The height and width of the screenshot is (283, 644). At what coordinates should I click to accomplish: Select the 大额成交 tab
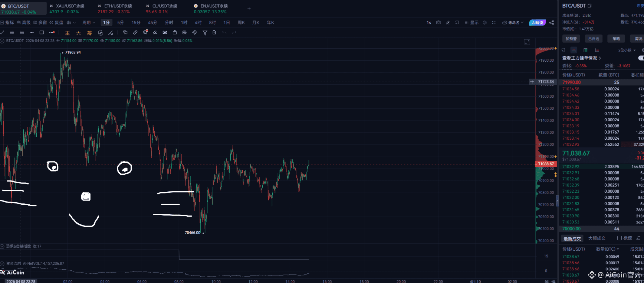coord(597,238)
